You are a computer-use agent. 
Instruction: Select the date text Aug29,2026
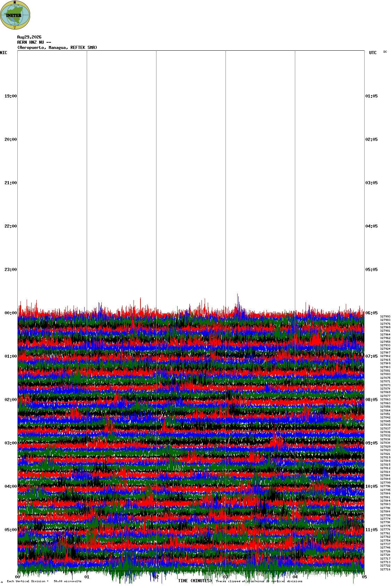coord(29,37)
